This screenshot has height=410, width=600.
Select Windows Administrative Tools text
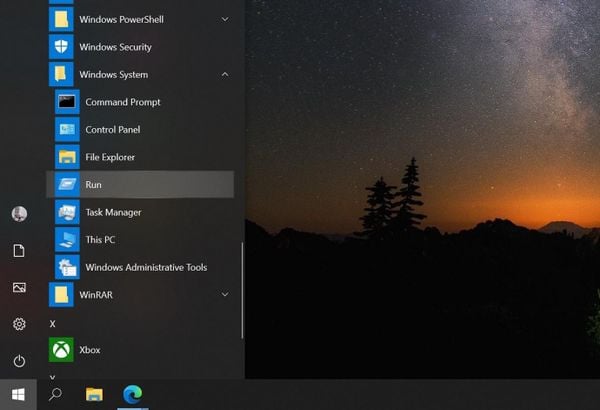146,267
